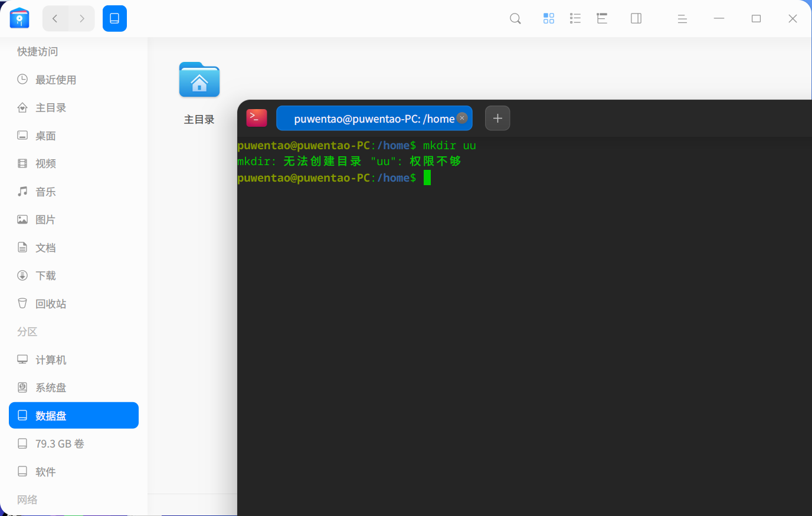This screenshot has width=812, height=516.
Task: Open Recent (最近使用) in sidebar
Action: (x=74, y=80)
